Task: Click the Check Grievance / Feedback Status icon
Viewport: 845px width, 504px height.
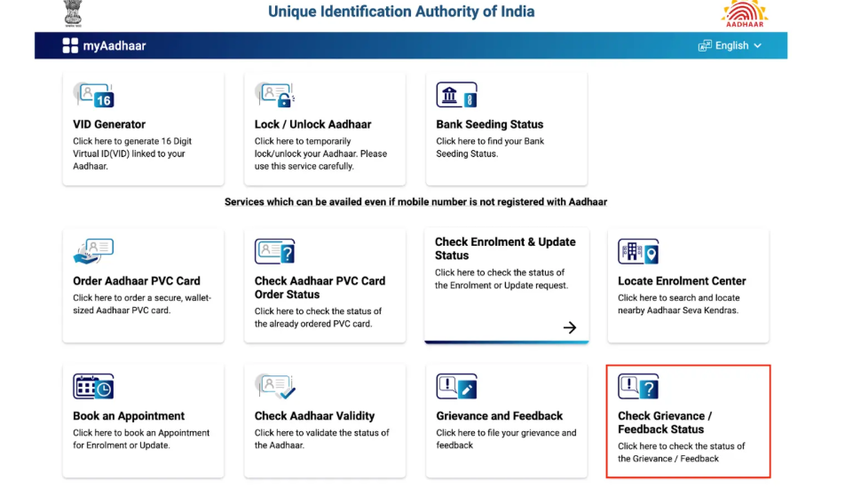Action: (x=638, y=387)
